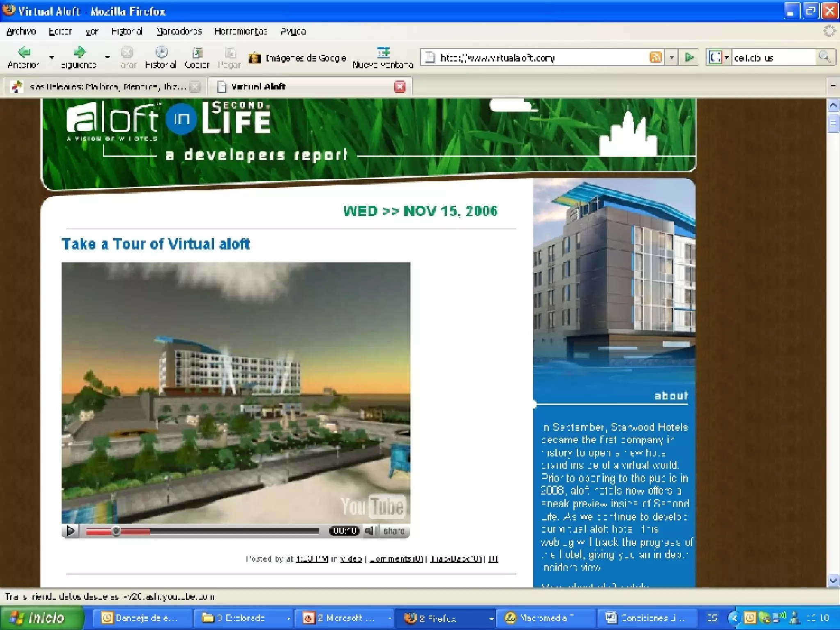Viewport: 840px width, 630px height.
Task: Open the Editar menu
Action: click(60, 31)
